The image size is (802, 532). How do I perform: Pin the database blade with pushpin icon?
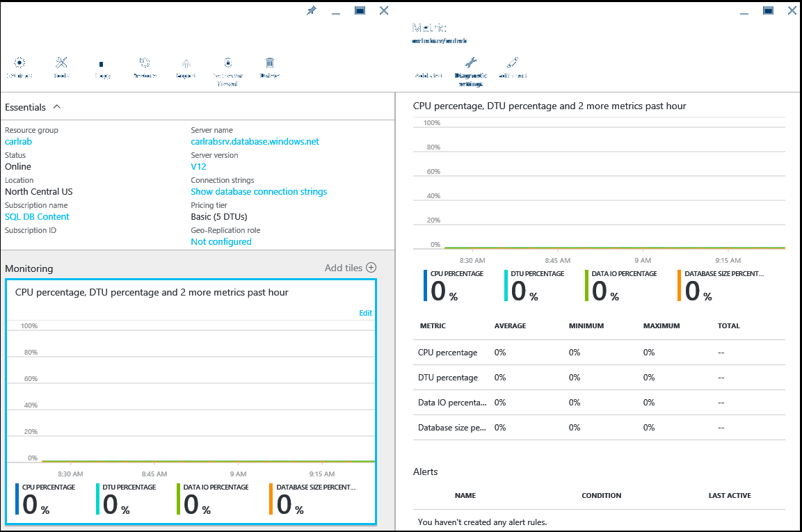coord(312,10)
